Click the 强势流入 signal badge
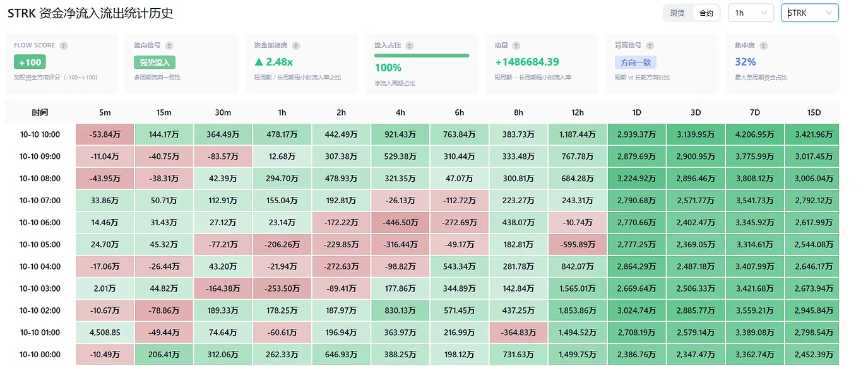The height and width of the screenshot is (366, 868). (155, 62)
